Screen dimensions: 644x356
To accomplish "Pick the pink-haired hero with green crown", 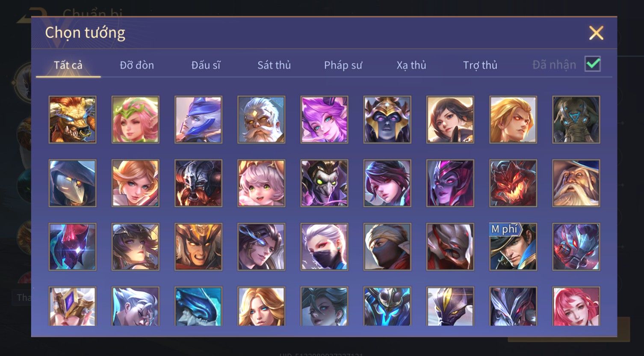I will pos(135,119).
